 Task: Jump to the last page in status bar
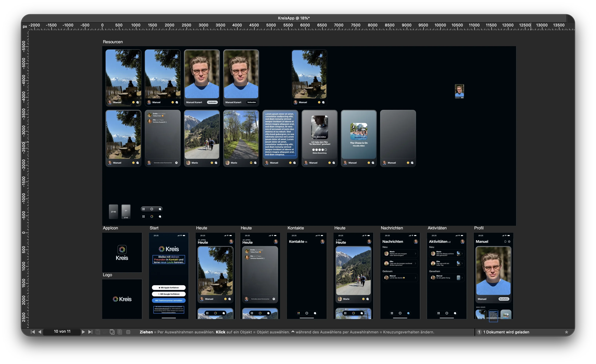pos(90,332)
